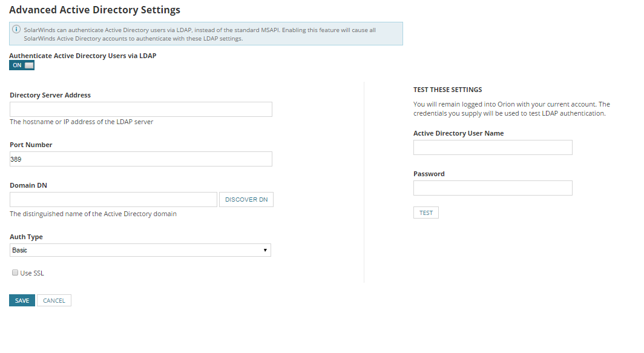This screenshot has height=353, width=644.
Task: Click the Domain DN text box
Action: tap(113, 200)
